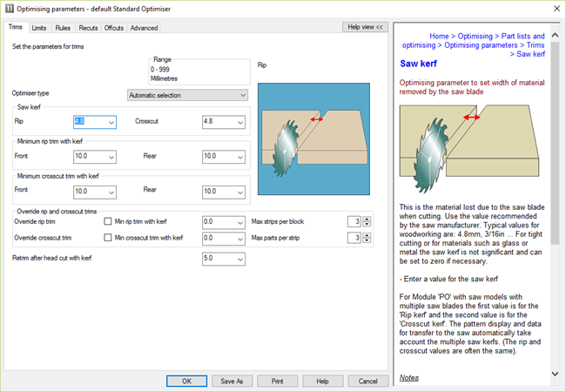Increase Max strips per block value

point(366,219)
